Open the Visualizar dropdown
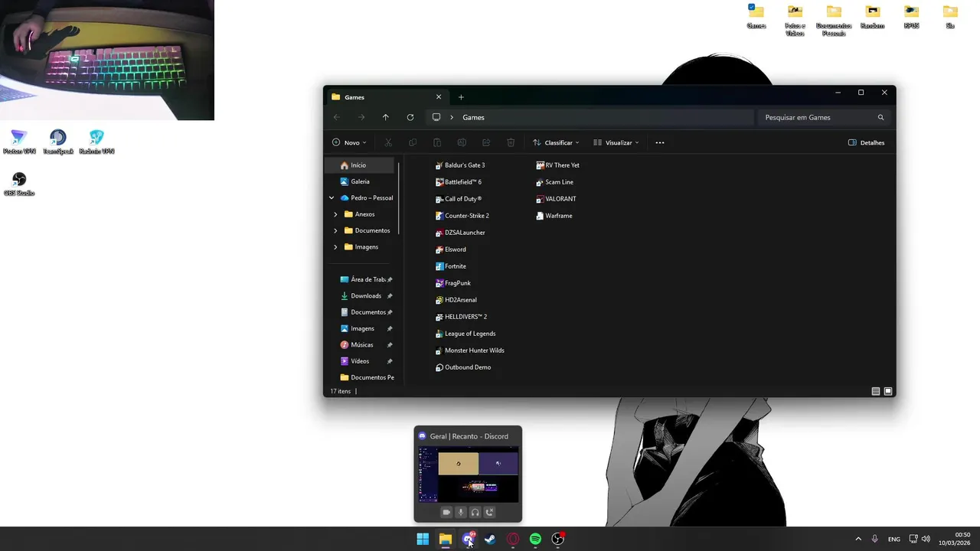Viewport: 980px width, 551px height. point(616,142)
